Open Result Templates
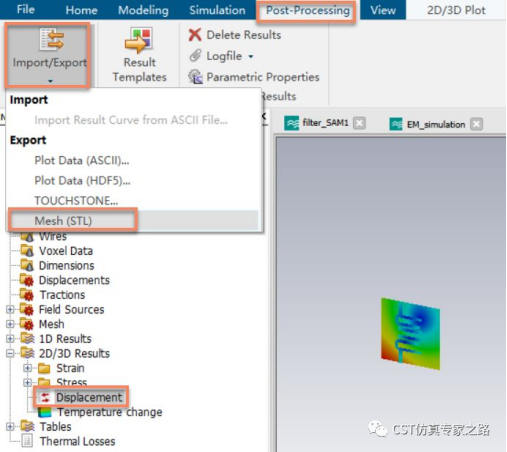507x452 pixels. (139, 55)
